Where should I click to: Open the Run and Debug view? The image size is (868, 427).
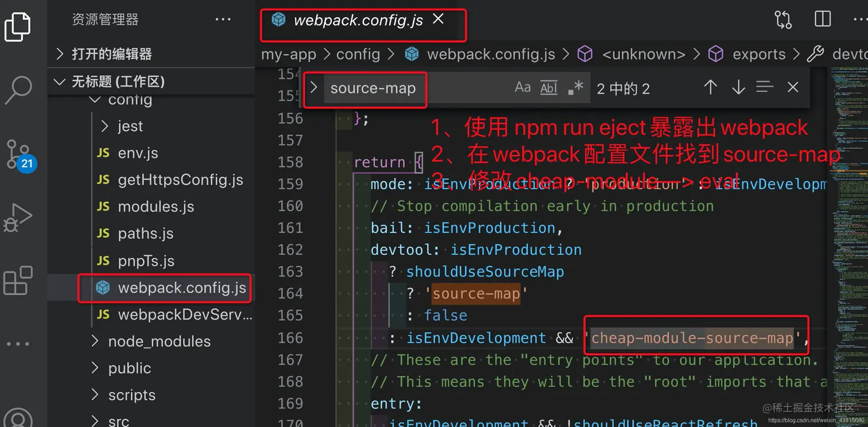(18, 218)
